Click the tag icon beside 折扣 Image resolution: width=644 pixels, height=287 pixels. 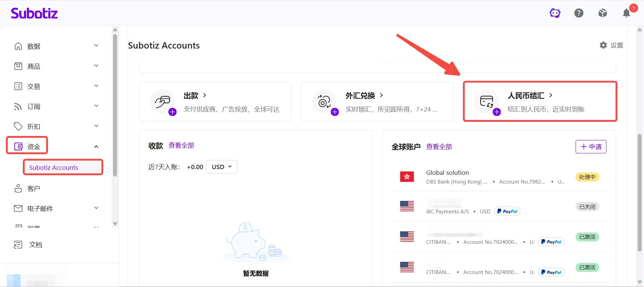click(18, 126)
